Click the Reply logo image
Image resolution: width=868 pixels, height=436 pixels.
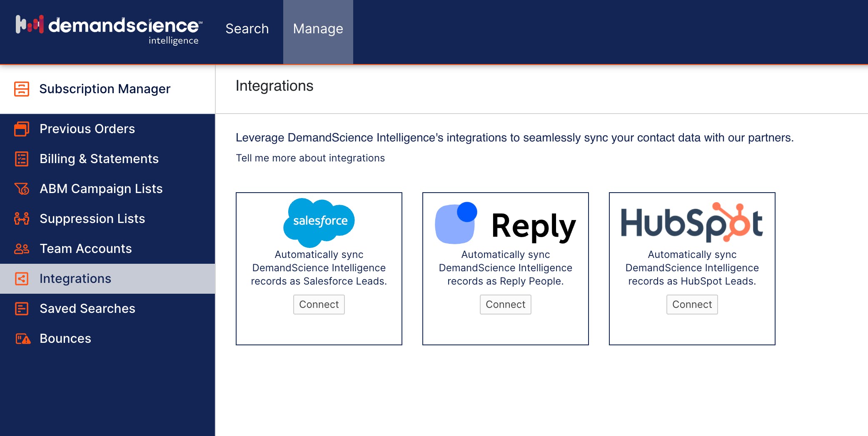pyautogui.click(x=505, y=224)
